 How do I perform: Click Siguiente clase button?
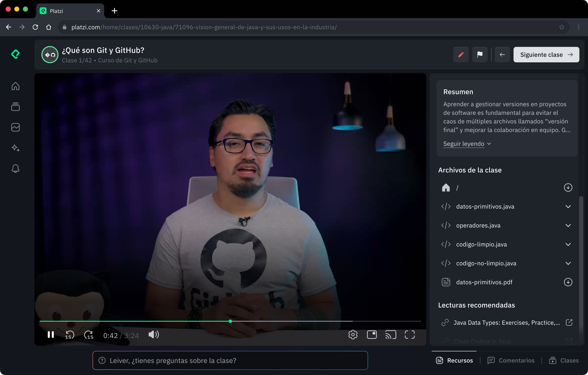(x=546, y=55)
